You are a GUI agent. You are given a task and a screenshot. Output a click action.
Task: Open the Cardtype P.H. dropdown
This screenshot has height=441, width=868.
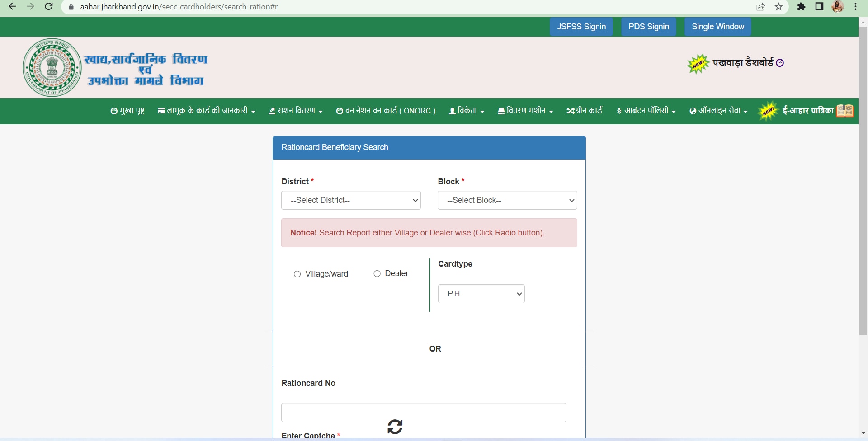click(481, 294)
